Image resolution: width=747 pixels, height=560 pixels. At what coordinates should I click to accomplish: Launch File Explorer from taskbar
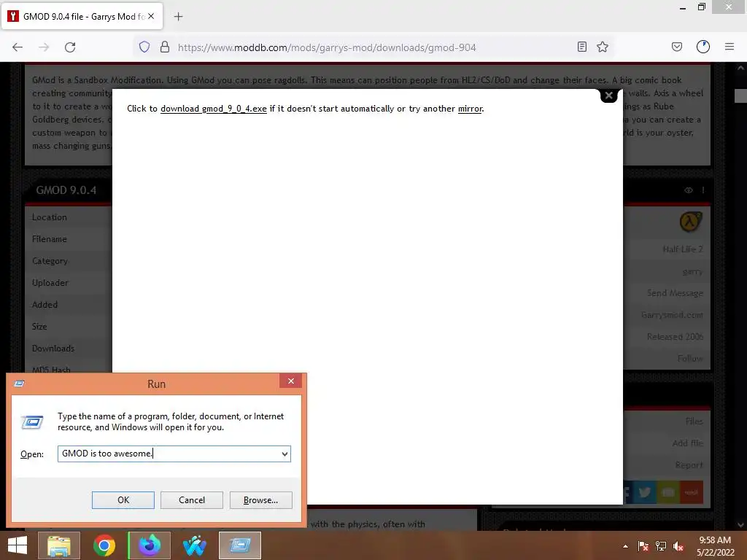(59, 545)
